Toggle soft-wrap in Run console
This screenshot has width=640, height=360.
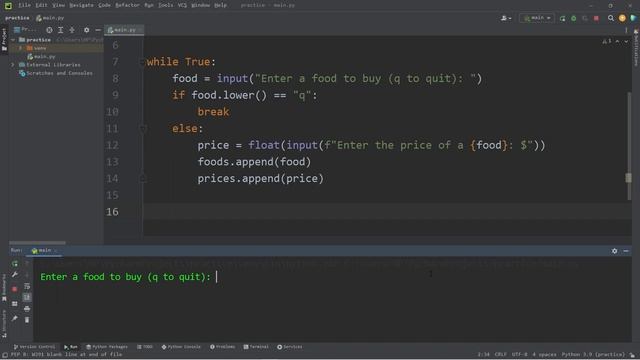pyautogui.click(x=27, y=286)
